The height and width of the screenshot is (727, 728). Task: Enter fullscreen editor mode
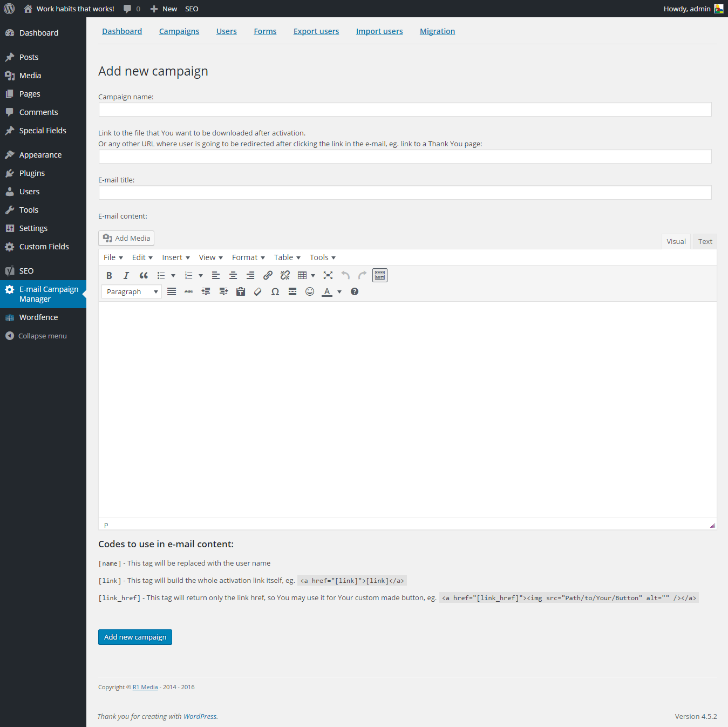pyautogui.click(x=328, y=275)
